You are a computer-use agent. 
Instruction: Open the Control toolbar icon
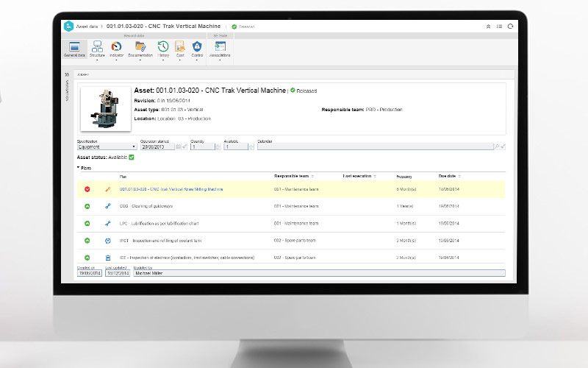click(197, 48)
